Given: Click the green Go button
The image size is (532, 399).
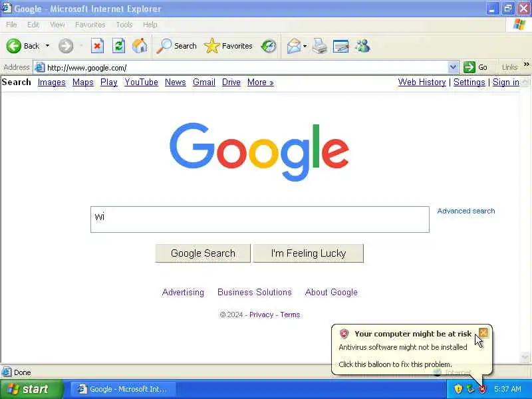Looking at the screenshot, I should (x=475, y=67).
